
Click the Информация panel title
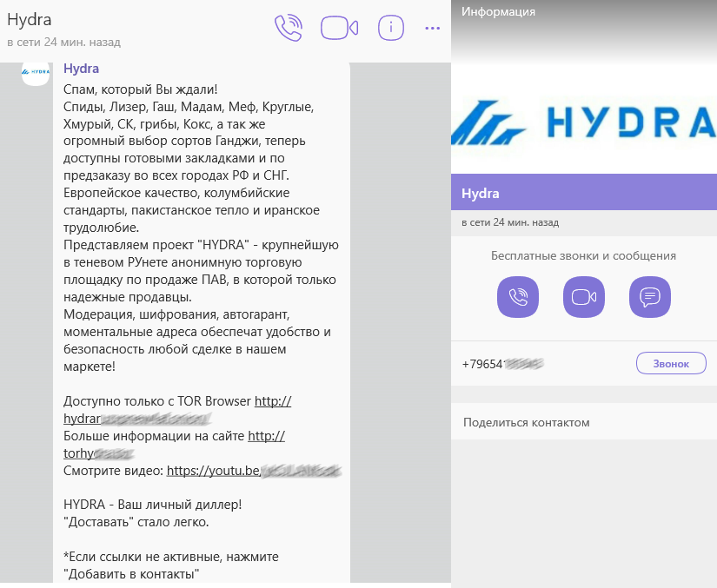(x=498, y=11)
